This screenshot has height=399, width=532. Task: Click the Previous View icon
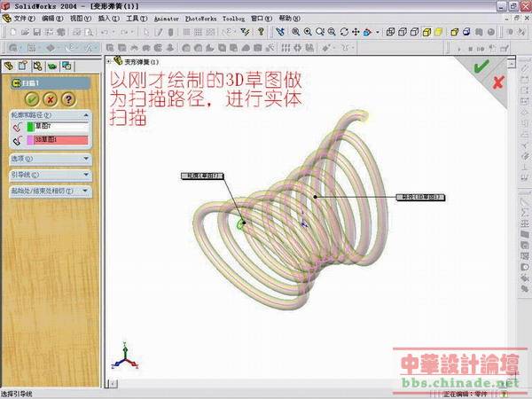[279, 32]
